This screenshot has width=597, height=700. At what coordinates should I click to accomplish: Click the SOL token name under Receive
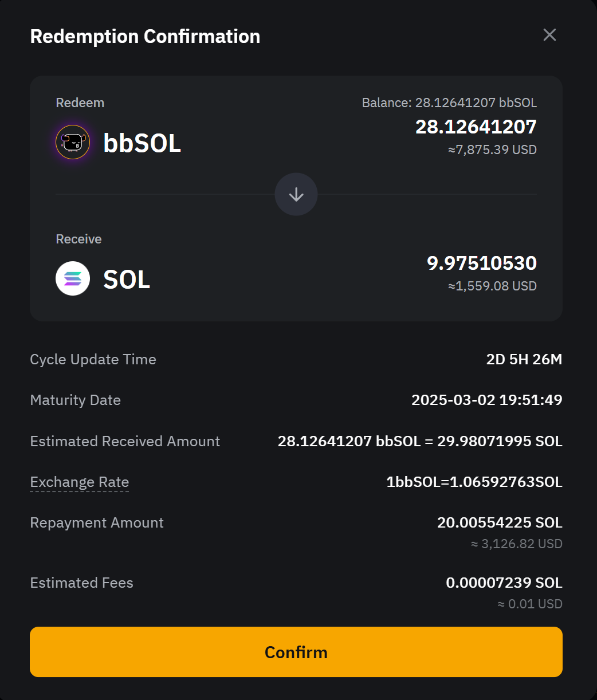127,279
